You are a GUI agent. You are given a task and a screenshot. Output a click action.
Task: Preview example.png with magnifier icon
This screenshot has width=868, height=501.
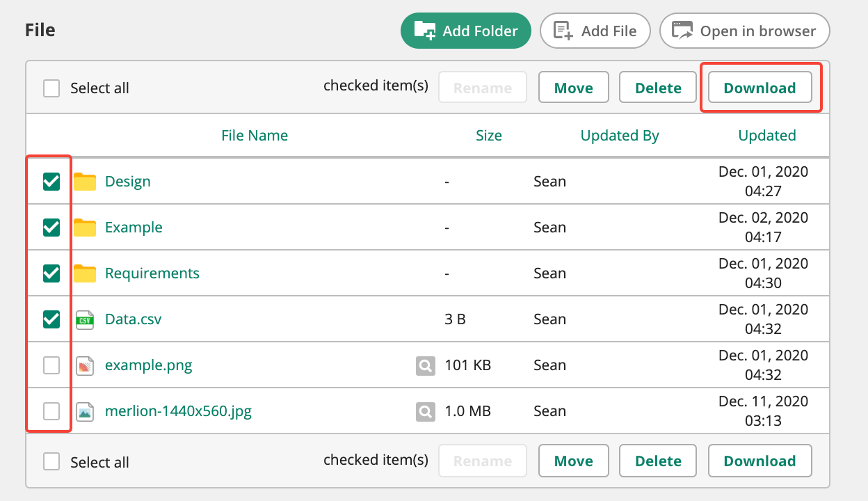[426, 365]
